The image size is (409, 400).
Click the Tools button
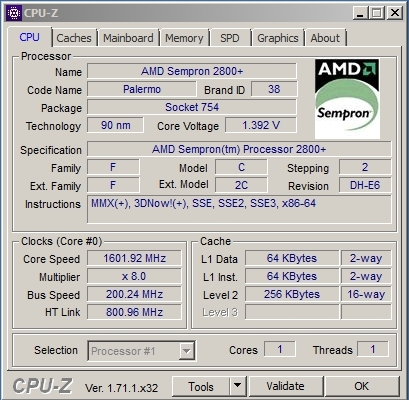click(201, 386)
